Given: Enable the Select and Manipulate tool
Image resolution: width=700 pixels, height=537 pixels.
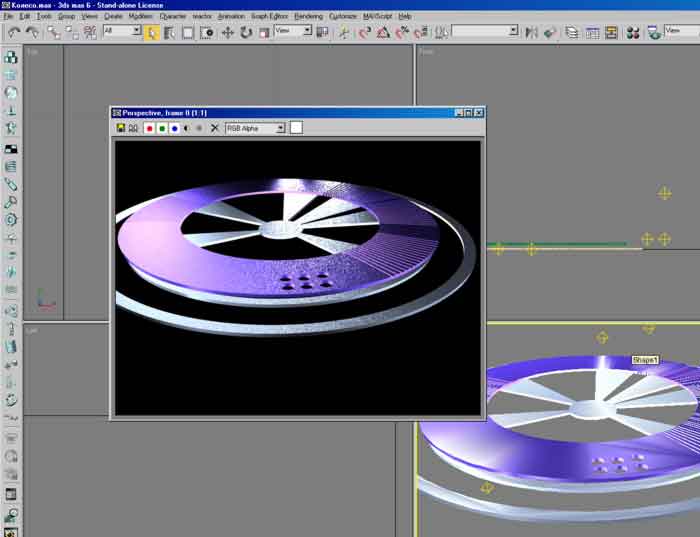Looking at the screenshot, I should 344,33.
